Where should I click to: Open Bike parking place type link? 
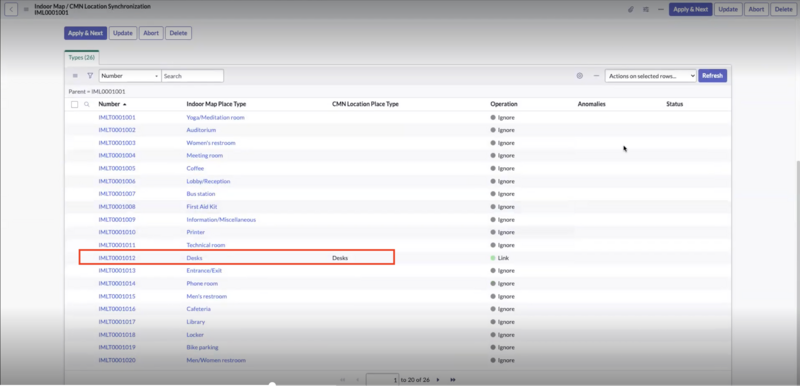coord(202,347)
